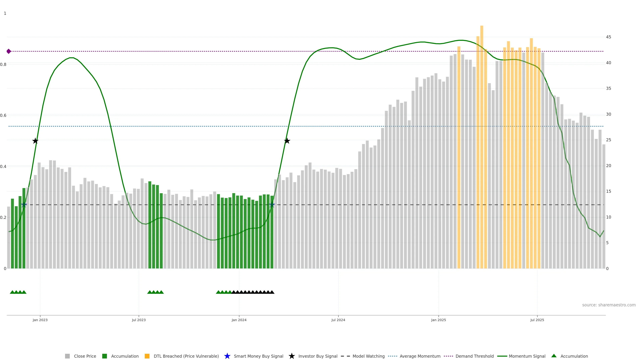This screenshot has height=362, width=644.
Task: Click the Jan 2024 x-axis label
Action: (x=239, y=320)
